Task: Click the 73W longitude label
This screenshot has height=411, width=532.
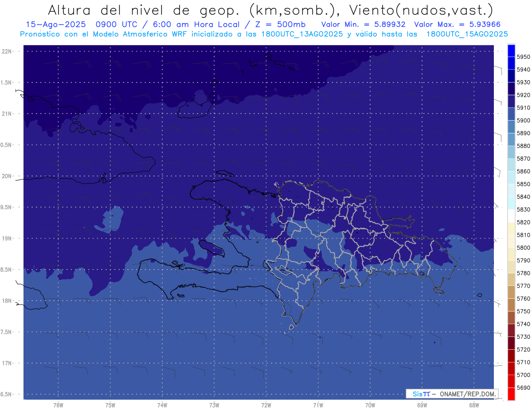Action: [214, 404]
